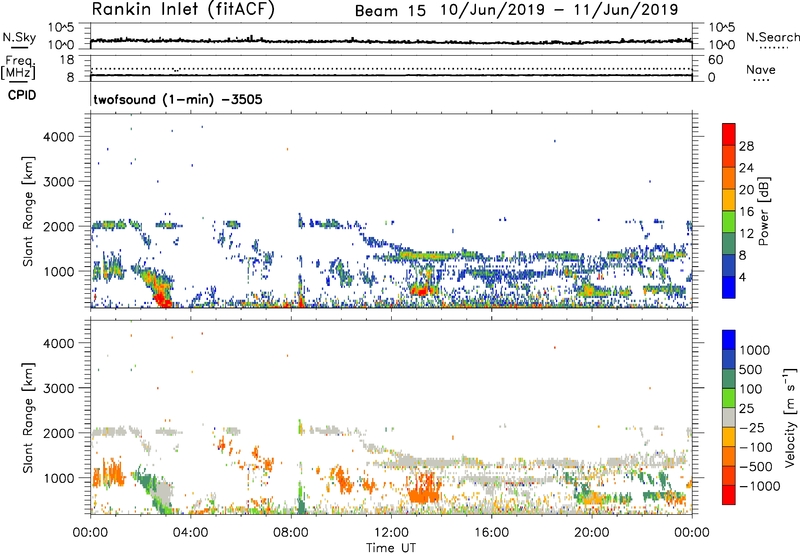
Task: Click the '2000' tick in the power panel
Action: pyautogui.click(x=59, y=227)
